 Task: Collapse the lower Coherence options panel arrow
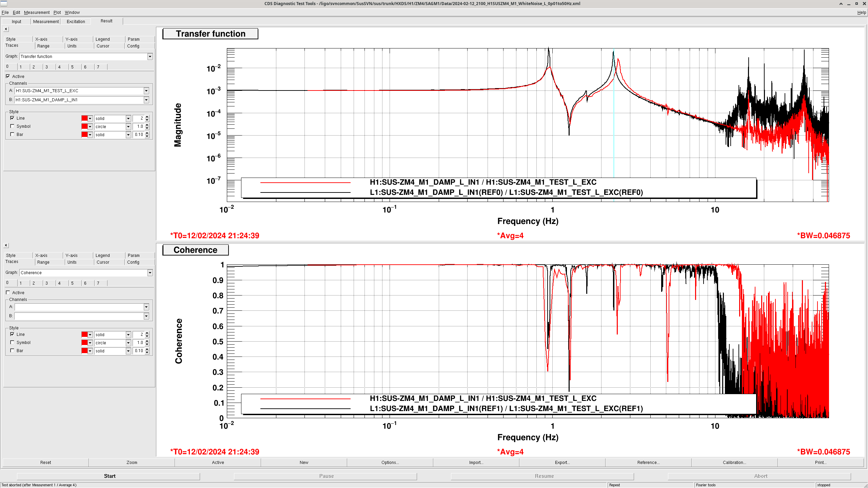pos(6,245)
